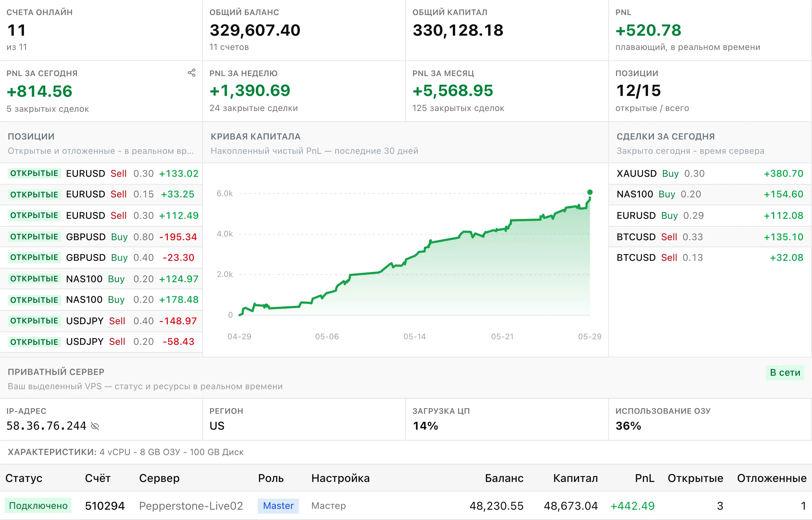The image size is (812, 520).
Task: Click the Master role badge
Action: (278, 506)
